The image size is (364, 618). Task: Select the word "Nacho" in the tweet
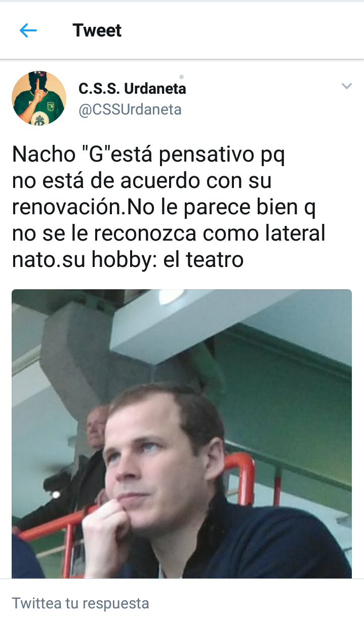point(44,154)
